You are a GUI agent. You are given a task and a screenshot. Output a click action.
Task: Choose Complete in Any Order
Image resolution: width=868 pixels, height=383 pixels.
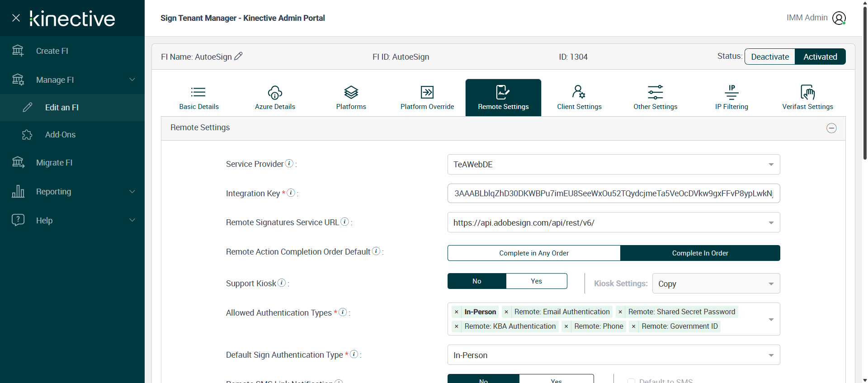click(x=534, y=253)
